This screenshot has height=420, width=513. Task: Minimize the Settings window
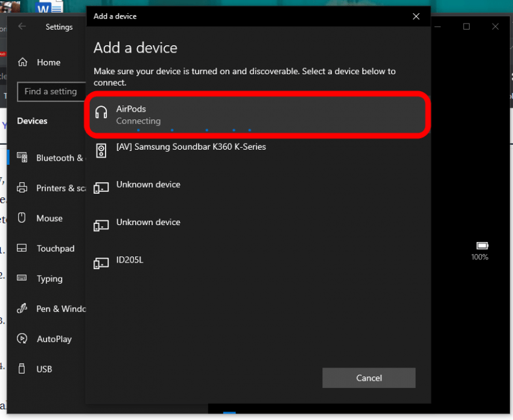(x=438, y=27)
